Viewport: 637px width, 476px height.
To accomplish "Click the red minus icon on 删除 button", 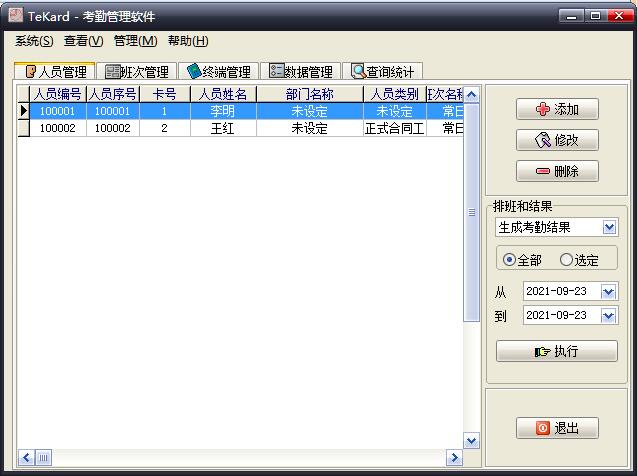I will pyautogui.click(x=542, y=171).
